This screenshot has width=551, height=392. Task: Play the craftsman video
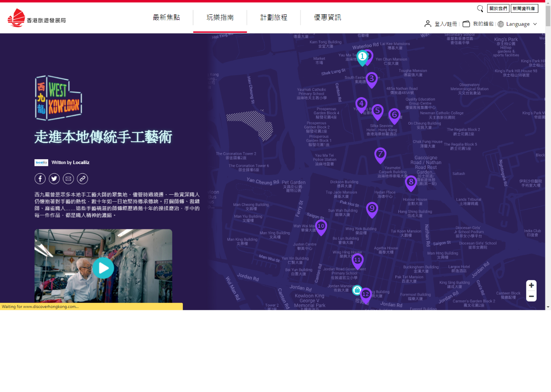point(103,268)
